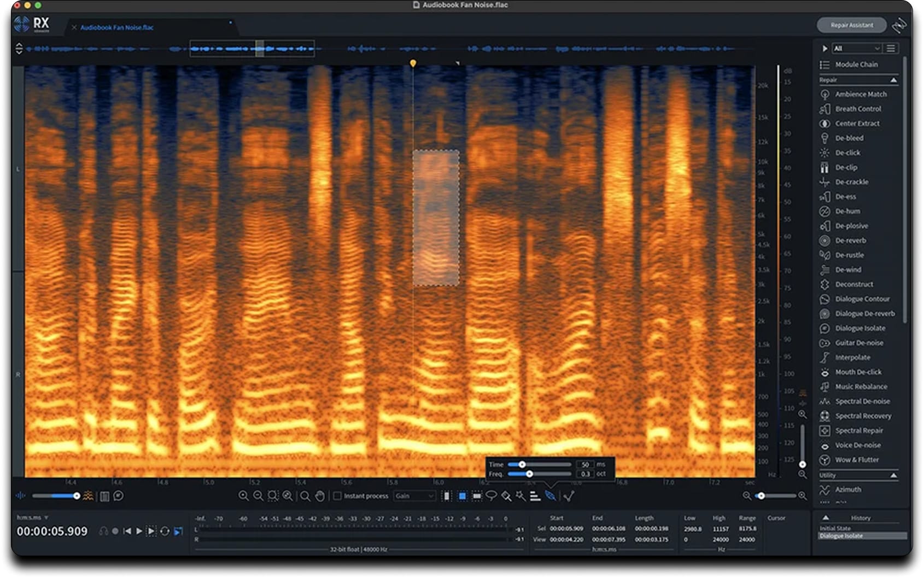Open the Spectral De-noise module

coord(861,401)
